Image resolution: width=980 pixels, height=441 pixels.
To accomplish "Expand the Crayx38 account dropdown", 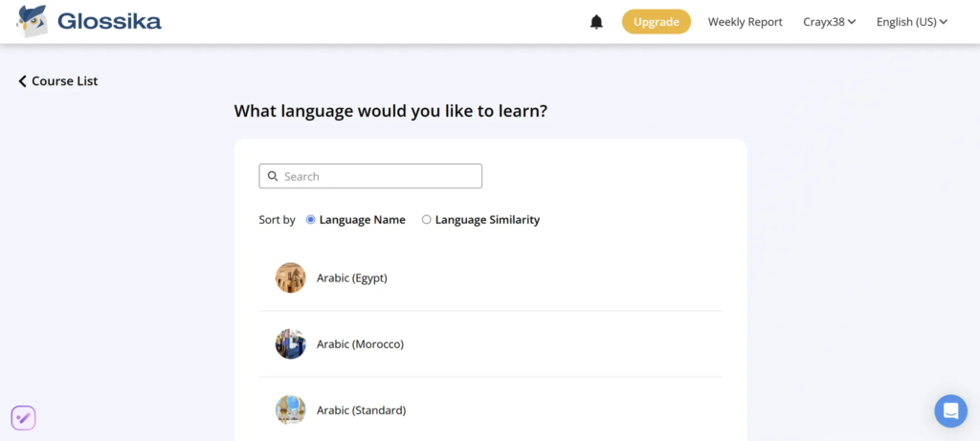I will coord(830,22).
